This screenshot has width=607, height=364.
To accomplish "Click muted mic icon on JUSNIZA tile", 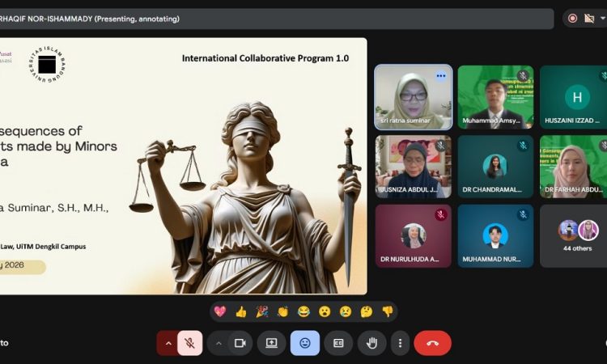I will (x=440, y=146).
